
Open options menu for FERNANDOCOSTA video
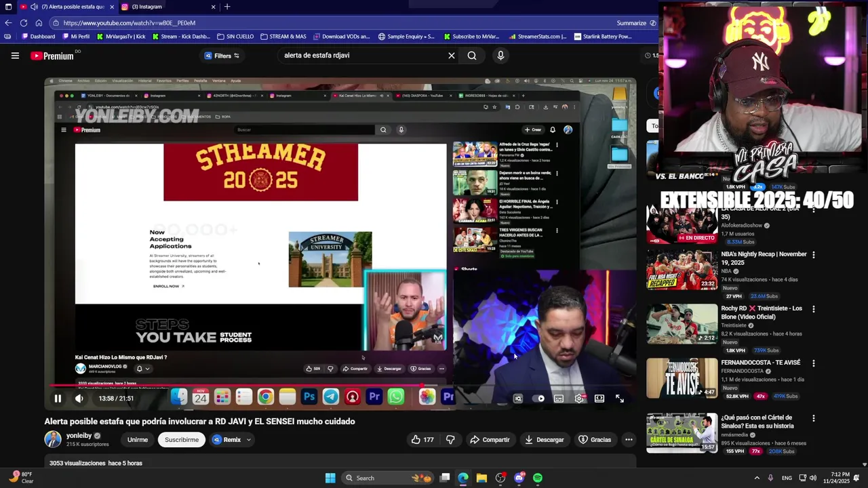coord(813,363)
